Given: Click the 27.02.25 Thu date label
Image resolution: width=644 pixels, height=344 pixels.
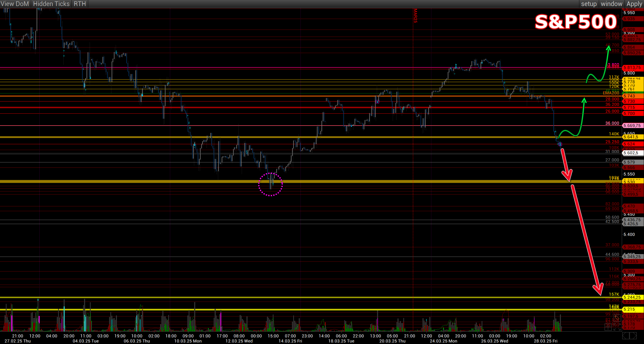Looking at the screenshot, I should 18,341.
